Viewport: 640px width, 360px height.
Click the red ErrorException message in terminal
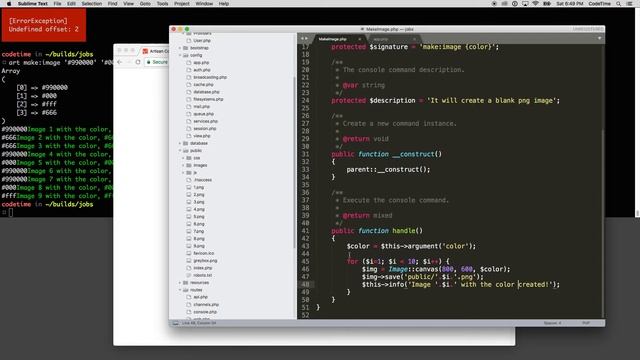[44, 25]
